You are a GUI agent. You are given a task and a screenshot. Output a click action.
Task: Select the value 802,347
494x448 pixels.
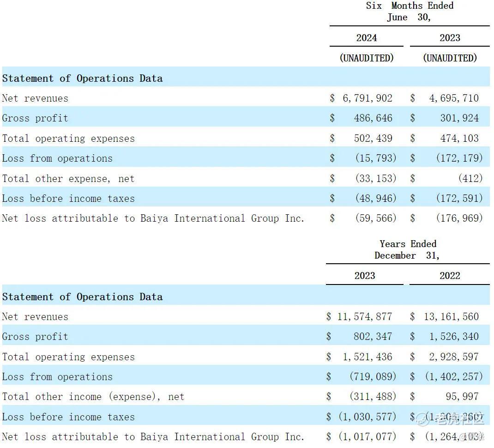pyautogui.click(x=373, y=336)
